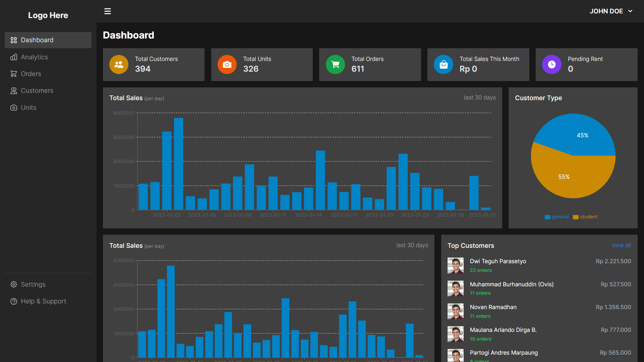Click the Help & Support question icon
Screen dimensions: 644x362
click(x=14, y=301)
